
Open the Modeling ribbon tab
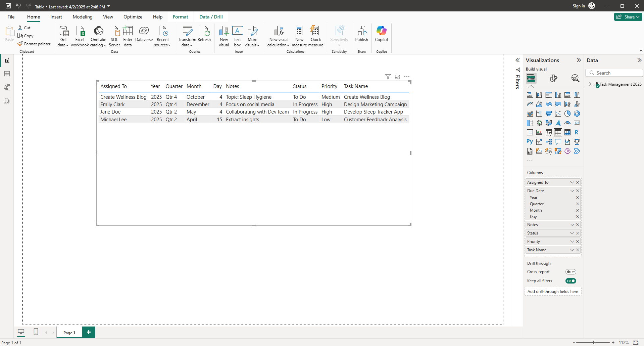tap(83, 17)
